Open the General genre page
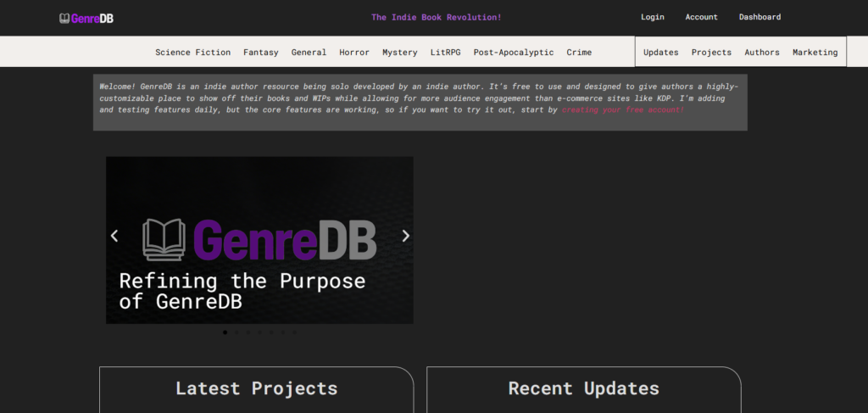The image size is (868, 413). point(309,53)
